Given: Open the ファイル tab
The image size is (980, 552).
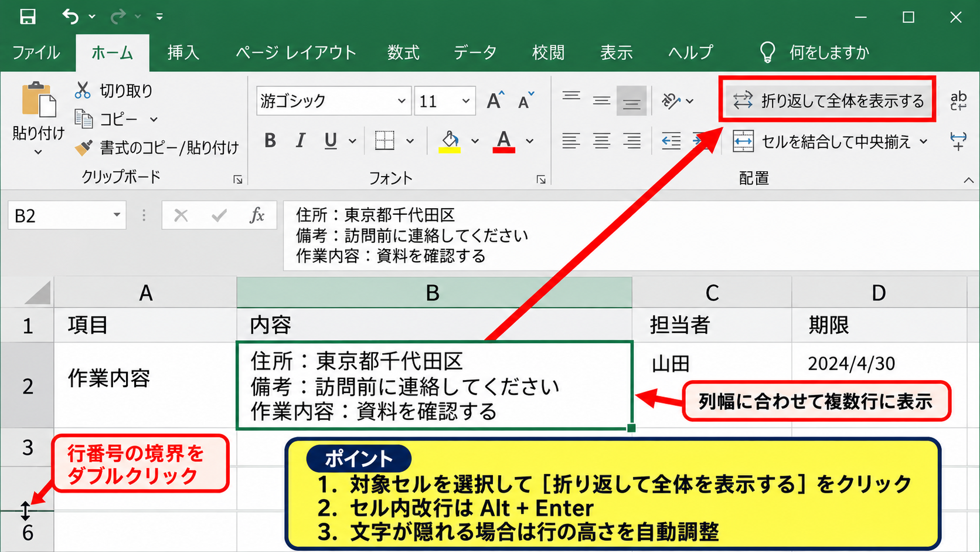Looking at the screenshot, I should point(36,53).
